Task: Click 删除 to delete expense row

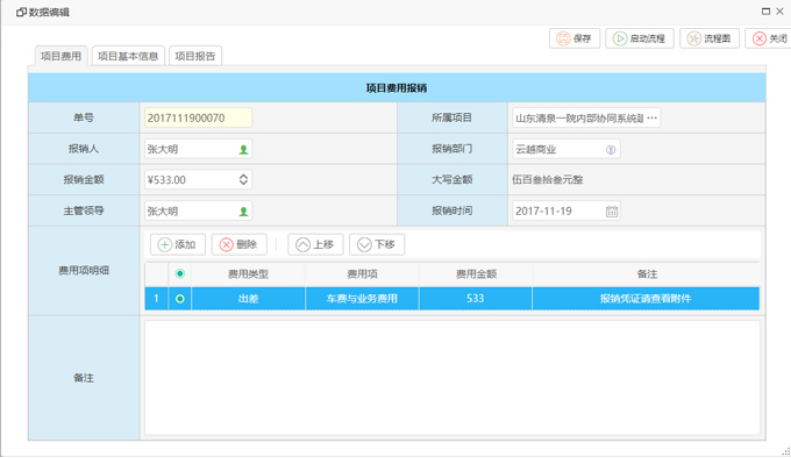Action: pos(239,245)
